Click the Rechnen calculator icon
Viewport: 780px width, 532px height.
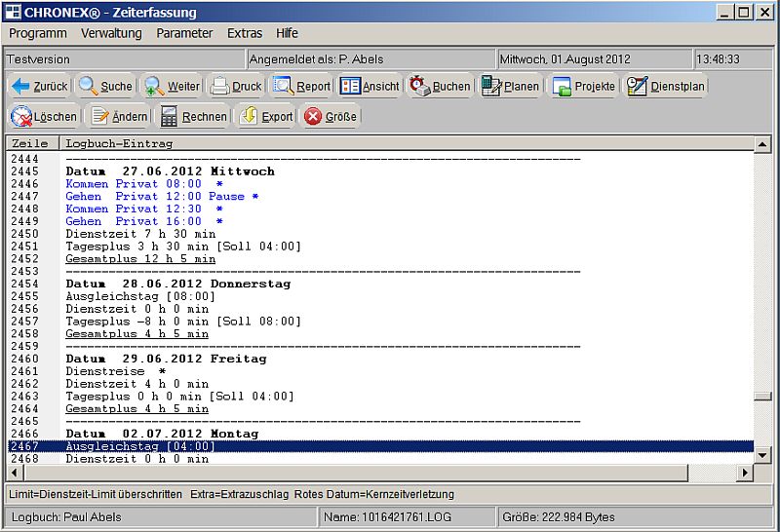coord(169,116)
